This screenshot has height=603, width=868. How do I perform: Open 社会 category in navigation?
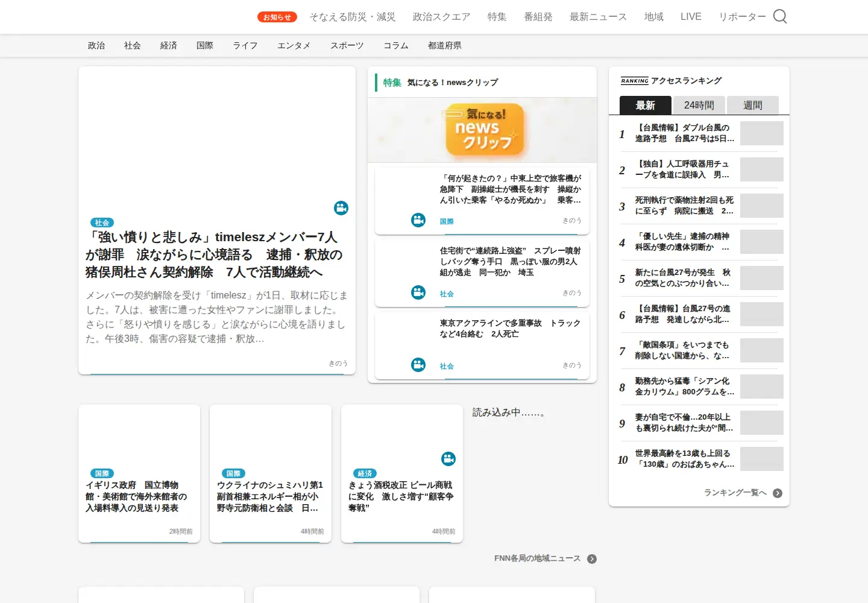pyautogui.click(x=133, y=46)
